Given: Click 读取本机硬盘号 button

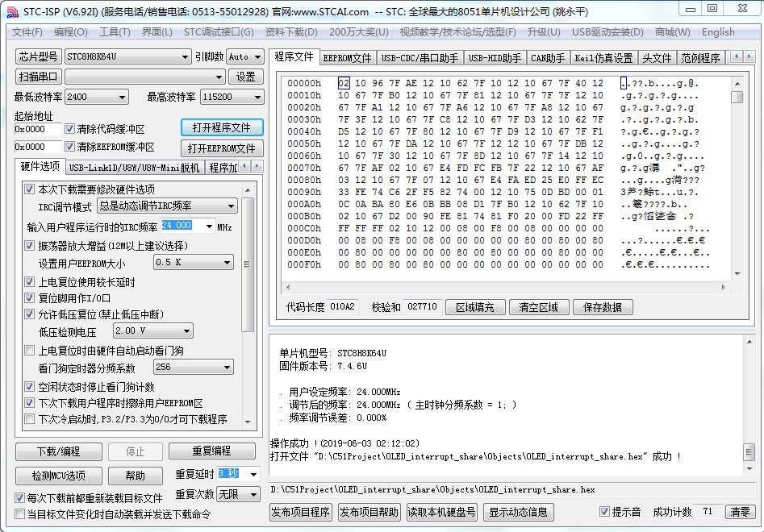Looking at the screenshot, I should pyautogui.click(x=441, y=512).
